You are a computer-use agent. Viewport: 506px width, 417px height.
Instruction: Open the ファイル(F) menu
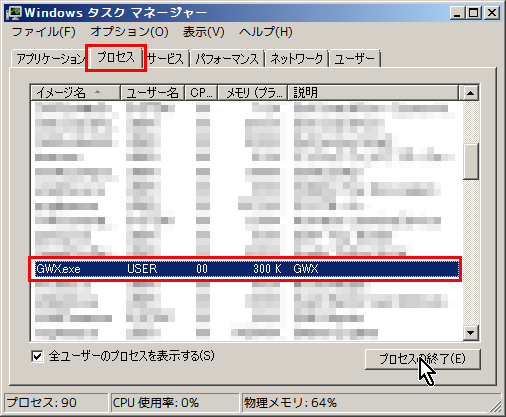click(x=43, y=32)
